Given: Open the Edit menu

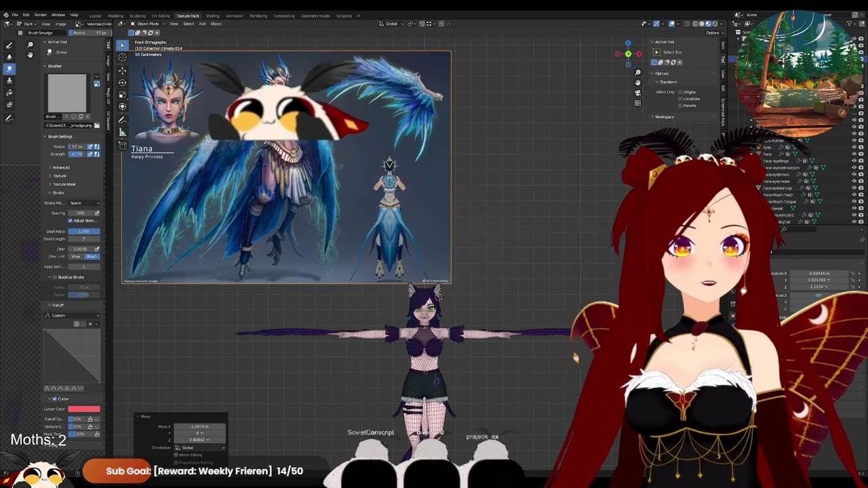Looking at the screenshot, I should 26,15.
